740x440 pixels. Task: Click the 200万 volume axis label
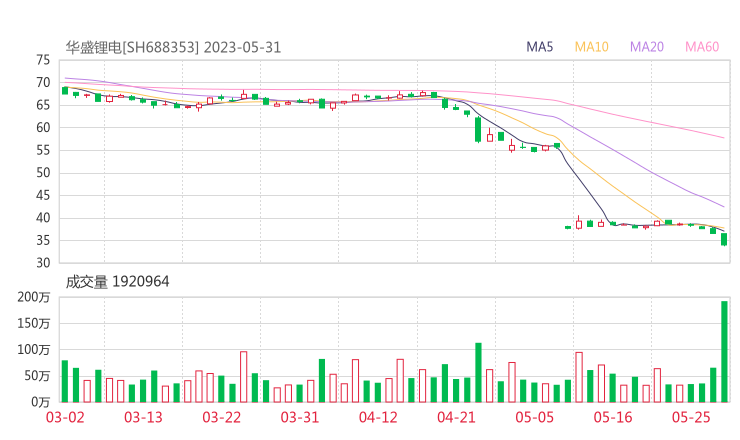34,297
